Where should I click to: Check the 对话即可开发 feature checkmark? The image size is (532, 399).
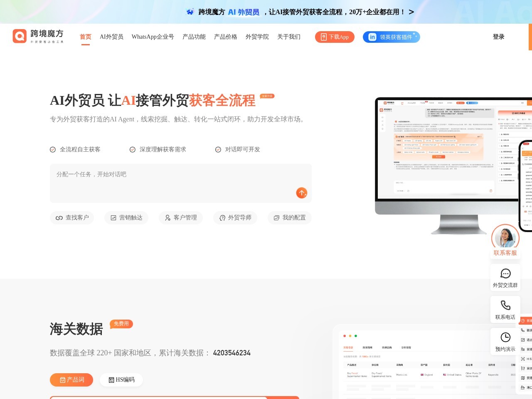coord(218,149)
